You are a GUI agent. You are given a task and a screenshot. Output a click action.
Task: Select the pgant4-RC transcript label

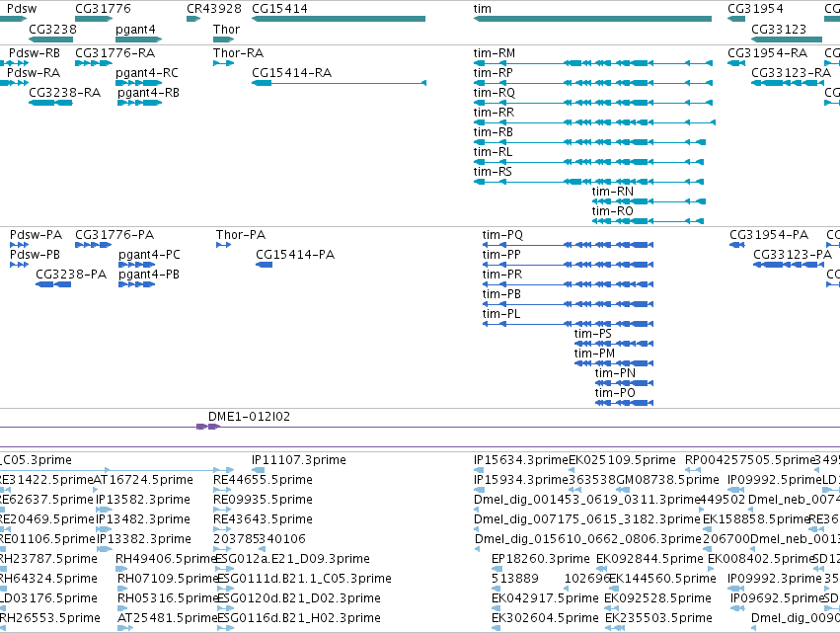[x=147, y=73]
